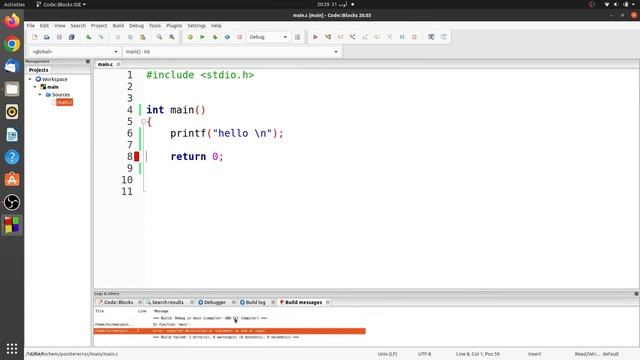Close the main.c editor tab
Image resolution: width=640 pixels, height=360 pixels.
click(118, 64)
